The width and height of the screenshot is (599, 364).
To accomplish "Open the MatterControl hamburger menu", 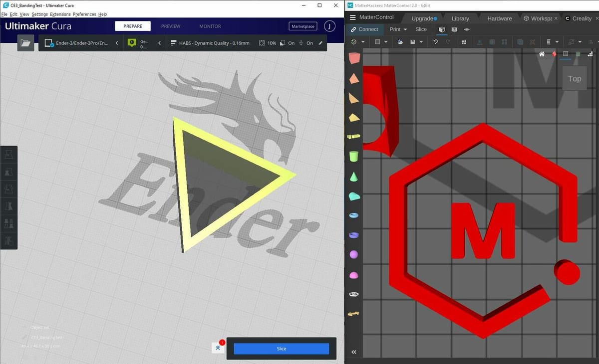I will click(x=352, y=17).
